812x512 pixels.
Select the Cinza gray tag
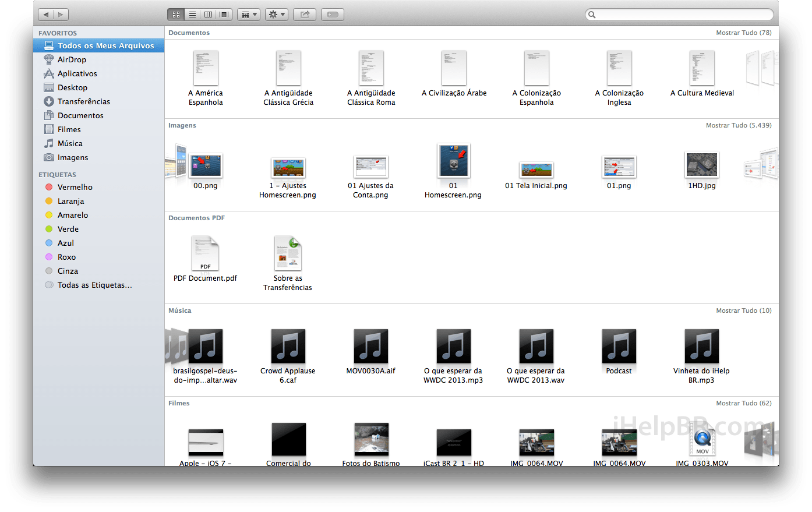[x=99, y=271]
